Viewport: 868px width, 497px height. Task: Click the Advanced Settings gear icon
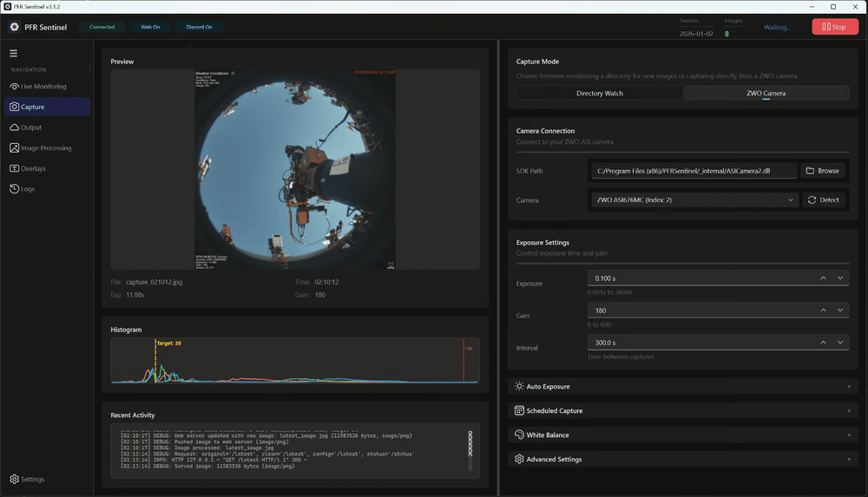click(x=519, y=459)
